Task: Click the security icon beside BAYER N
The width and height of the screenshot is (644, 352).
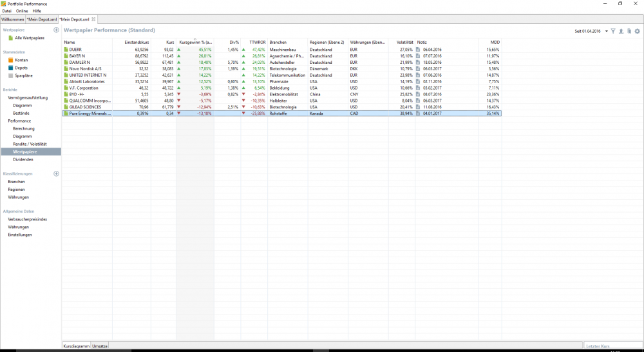Action: click(x=66, y=56)
